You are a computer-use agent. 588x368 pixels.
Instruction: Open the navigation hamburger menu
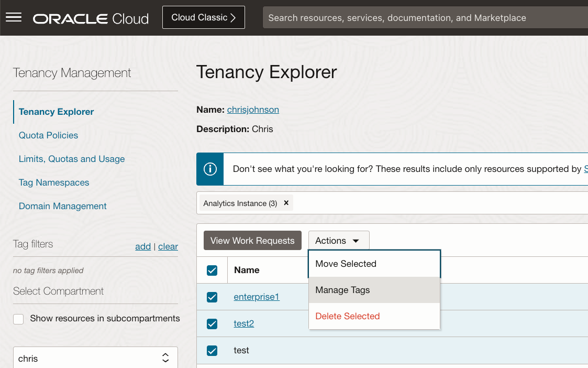pyautogui.click(x=14, y=17)
